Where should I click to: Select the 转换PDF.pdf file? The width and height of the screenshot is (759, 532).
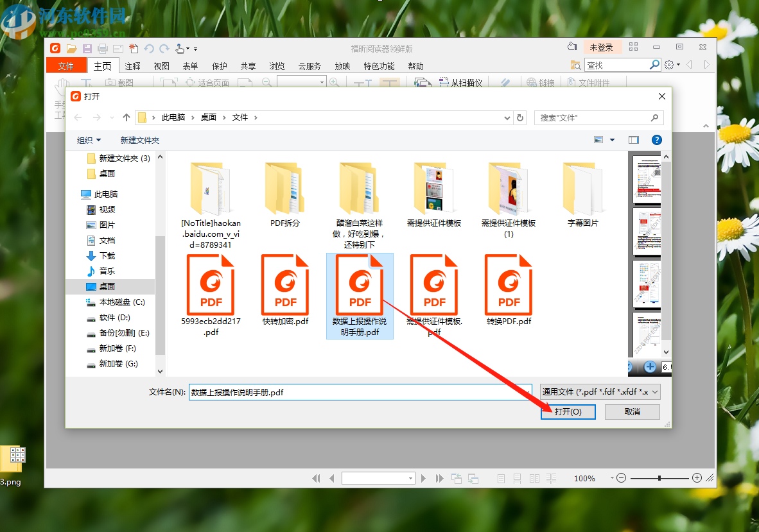point(509,291)
